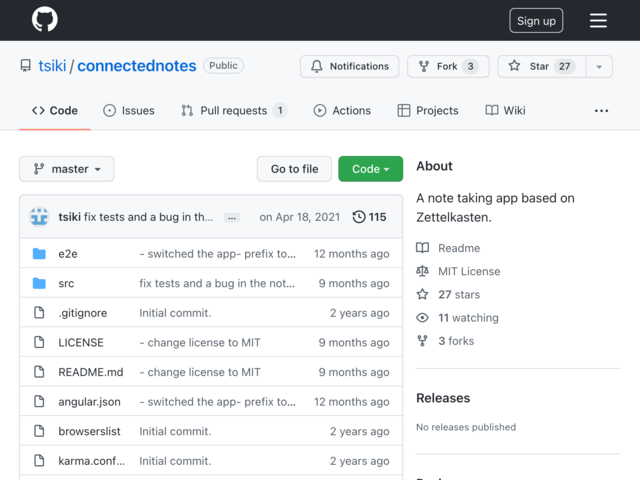Click '2 years ago' in the browserslist row
The image size is (640, 480).
click(x=360, y=431)
